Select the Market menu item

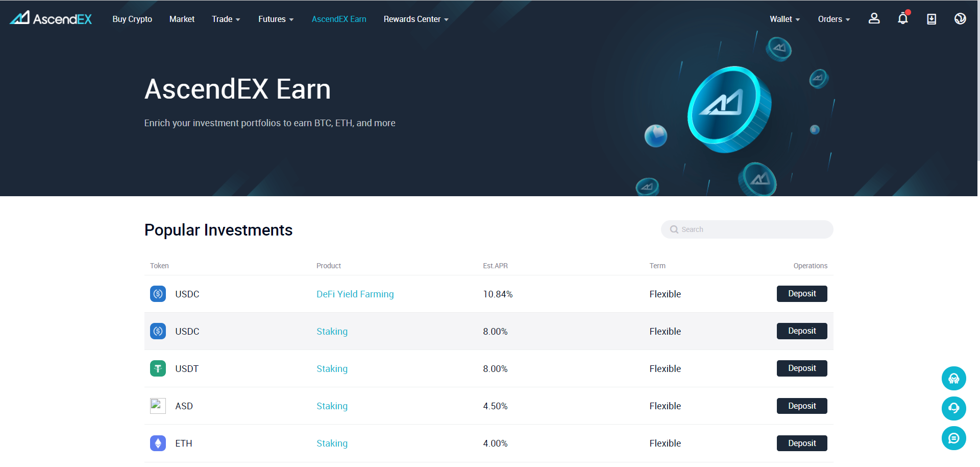coord(182,19)
